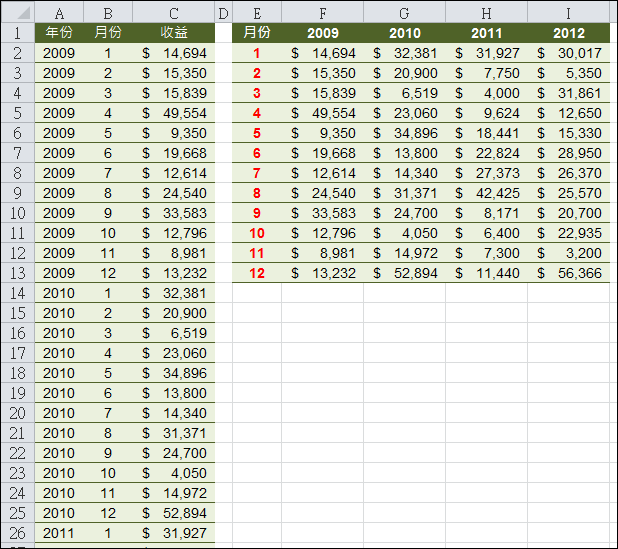Select column C header
618x549 pixels.
pyautogui.click(x=174, y=13)
